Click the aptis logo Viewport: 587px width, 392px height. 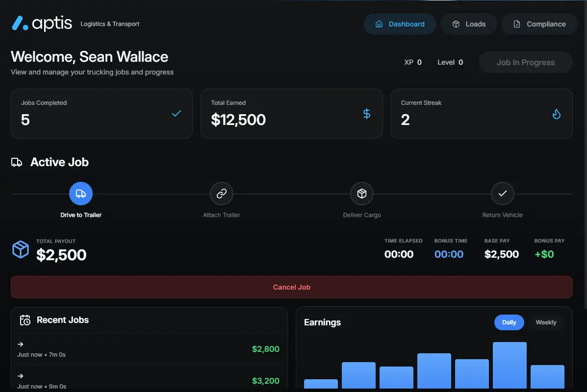pos(42,23)
